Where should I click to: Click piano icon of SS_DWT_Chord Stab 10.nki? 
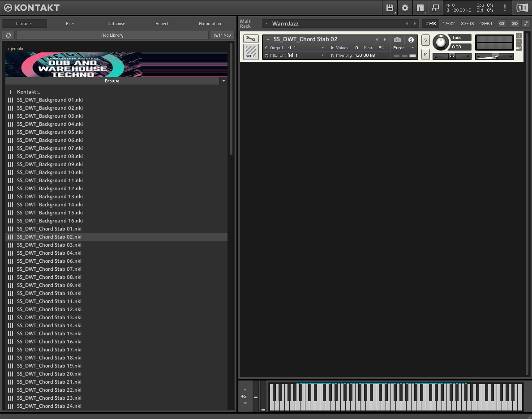pos(10,294)
